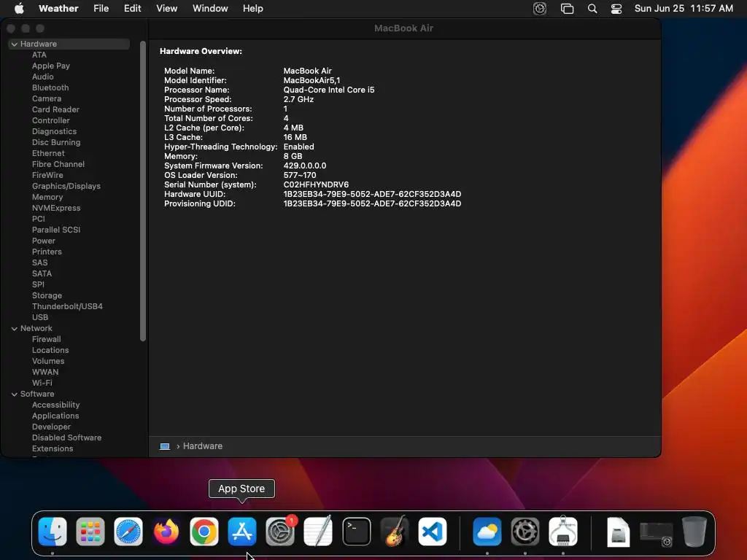Open the screenshot stack in Dock
Screen dimensions: 747x560
[x=656, y=533]
